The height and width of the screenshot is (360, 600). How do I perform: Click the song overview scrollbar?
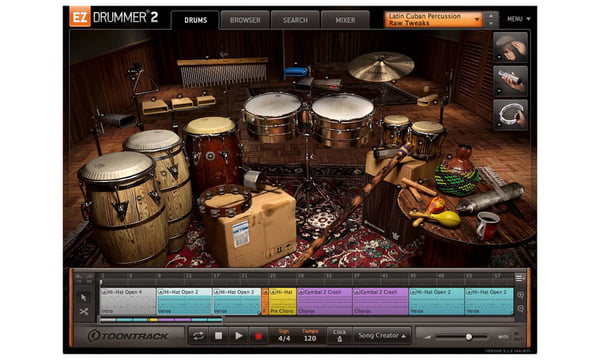[161, 320]
